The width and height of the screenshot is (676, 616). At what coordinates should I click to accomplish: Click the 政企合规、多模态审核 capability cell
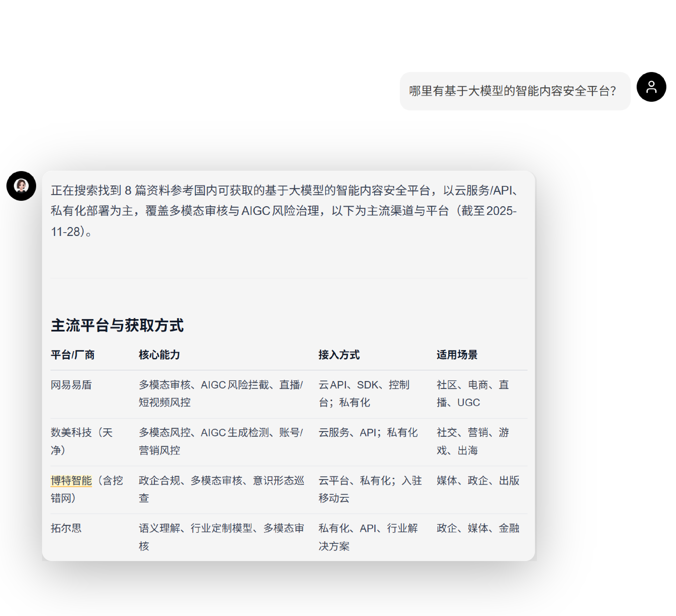[221, 489]
